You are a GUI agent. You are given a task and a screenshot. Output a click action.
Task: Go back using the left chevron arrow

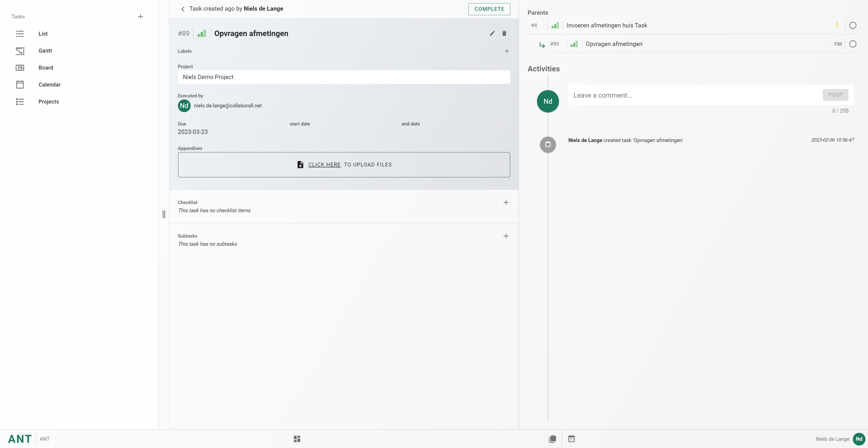pyautogui.click(x=183, y=9)
